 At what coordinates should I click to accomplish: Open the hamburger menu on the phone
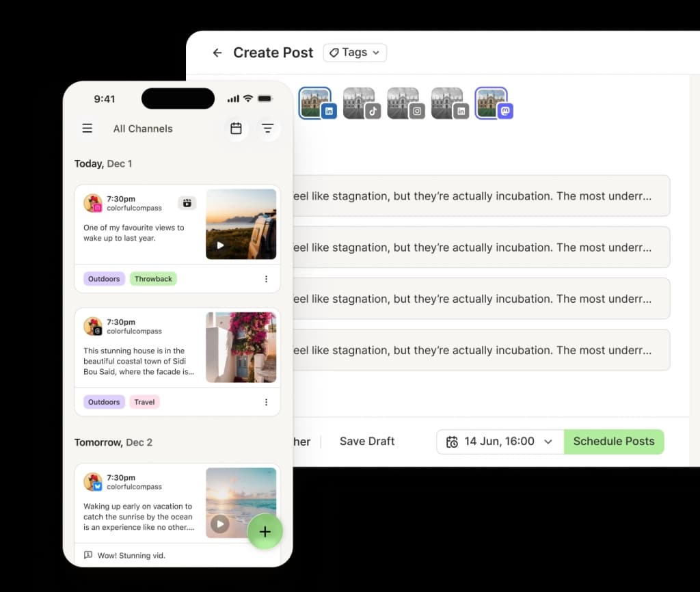pos(87,128)
